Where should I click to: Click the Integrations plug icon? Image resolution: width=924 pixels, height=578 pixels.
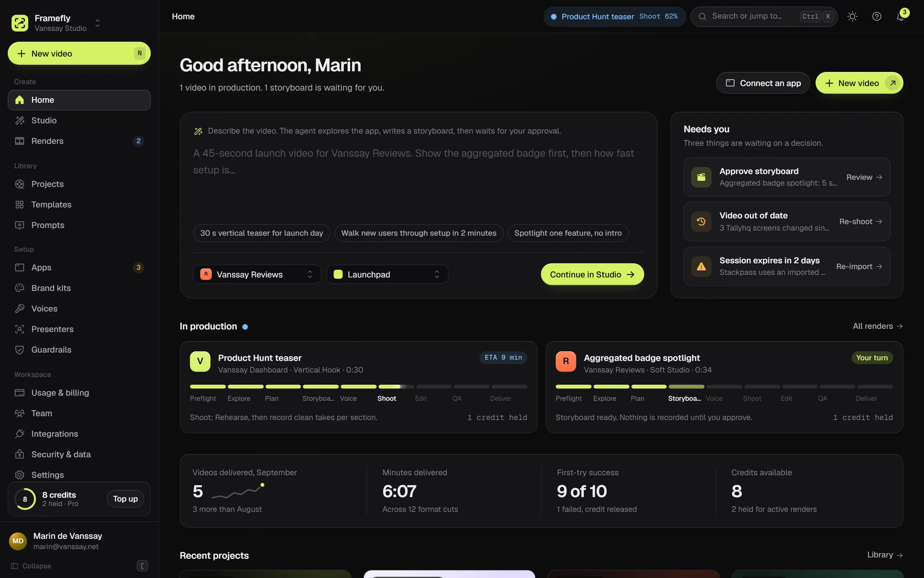[20, 434]
